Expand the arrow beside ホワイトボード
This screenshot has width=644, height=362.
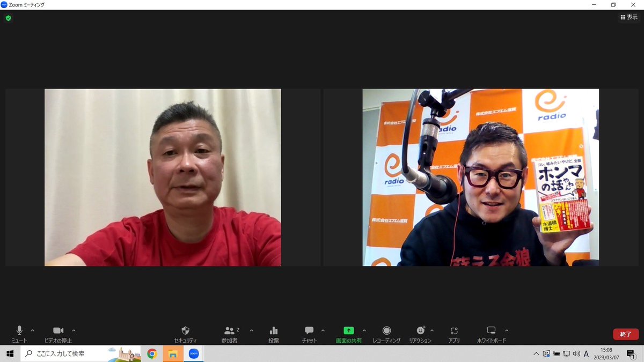(507, 330)
